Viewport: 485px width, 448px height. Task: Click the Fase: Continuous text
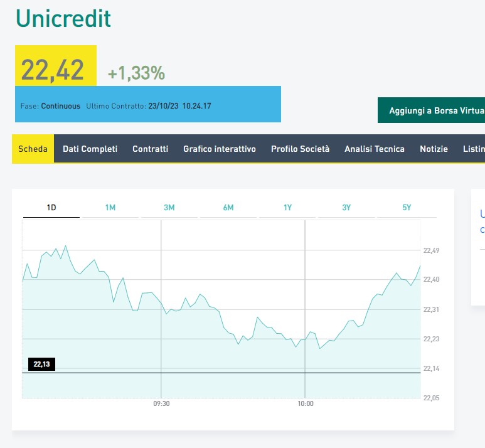point(50,106)
